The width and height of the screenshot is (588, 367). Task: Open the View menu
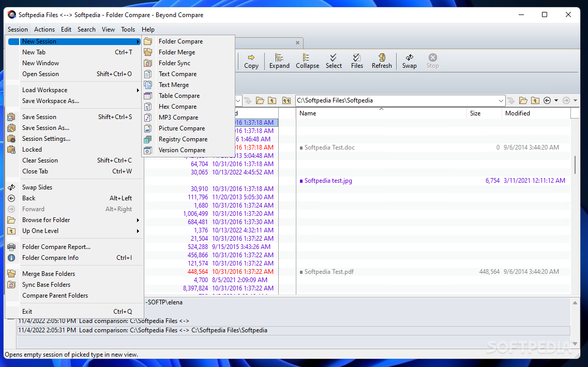[x=108, y=30]
